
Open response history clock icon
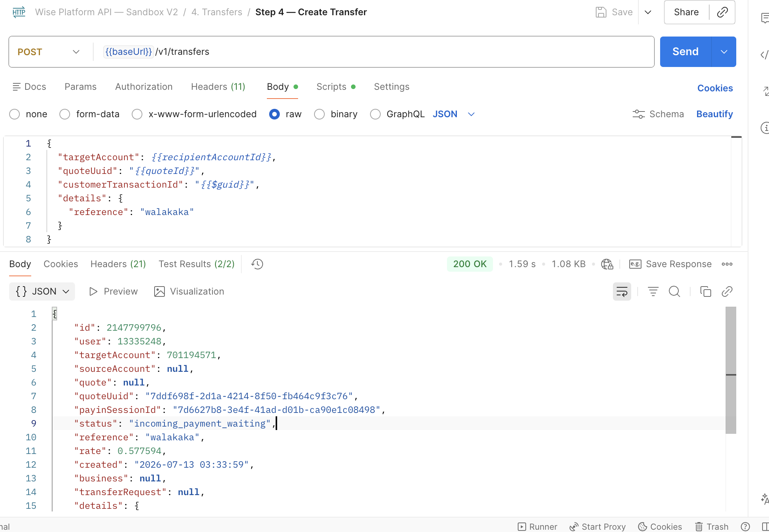tap(257, 264)
